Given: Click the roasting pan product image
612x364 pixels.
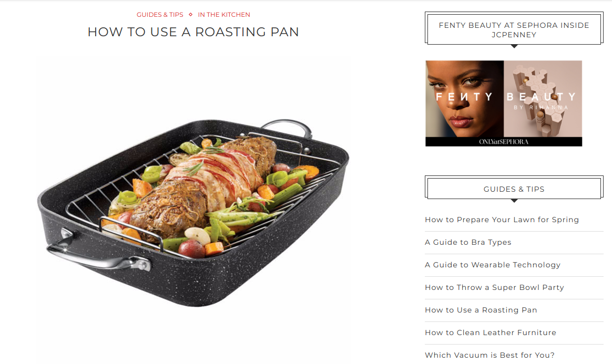Looking at the screenshot, I should [x=193, y=211].
